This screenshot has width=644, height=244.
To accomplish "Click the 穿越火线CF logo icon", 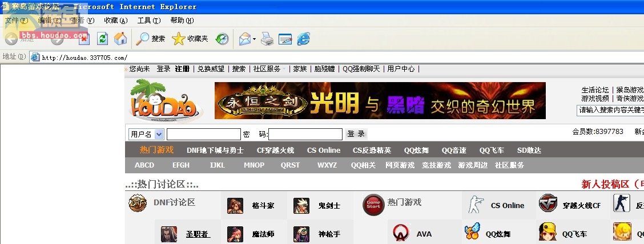I will [x=548, y=203].
